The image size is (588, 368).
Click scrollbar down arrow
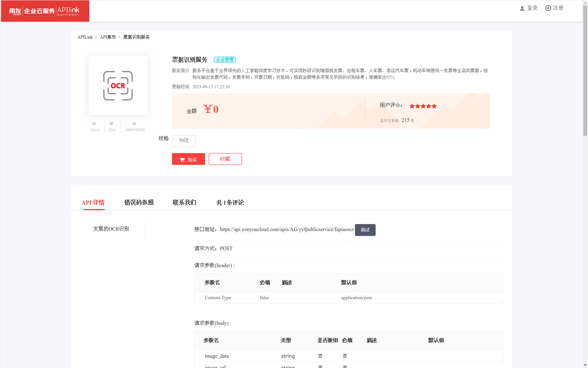pyautogui.click(x=585, y=365)
